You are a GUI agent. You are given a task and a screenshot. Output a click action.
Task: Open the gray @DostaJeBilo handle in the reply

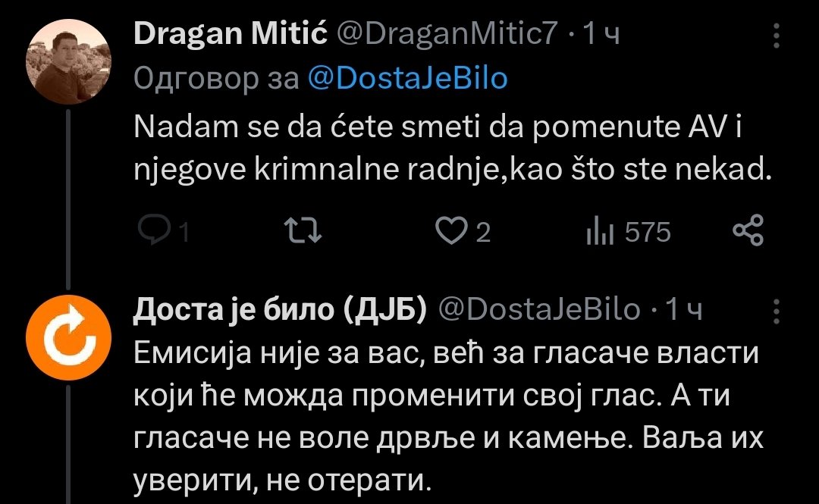click(540, 309)
